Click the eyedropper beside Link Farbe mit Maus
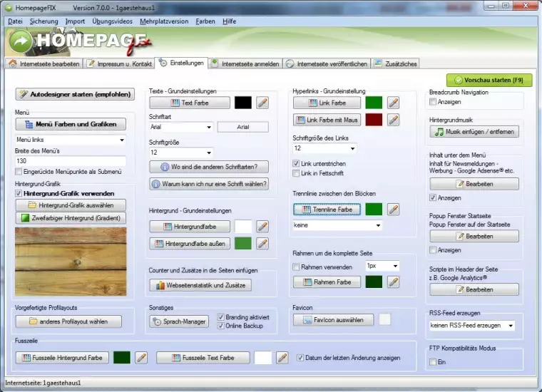 (x=393, y=120)
